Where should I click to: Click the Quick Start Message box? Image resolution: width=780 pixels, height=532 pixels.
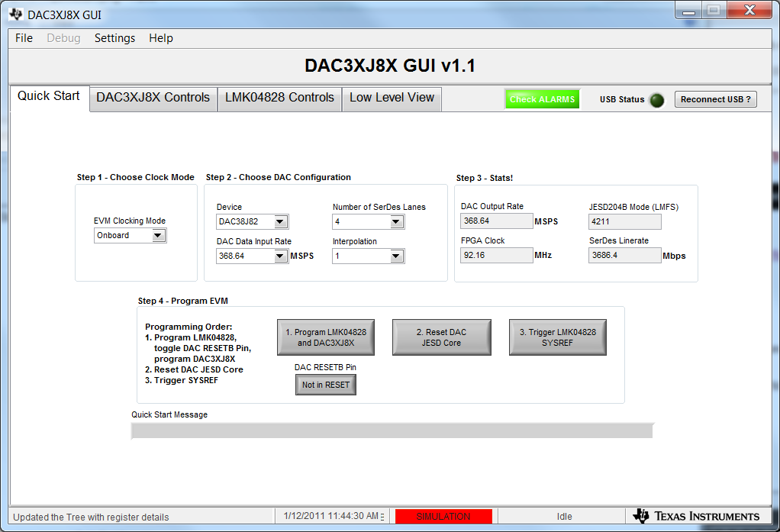[x=392, y=431]
